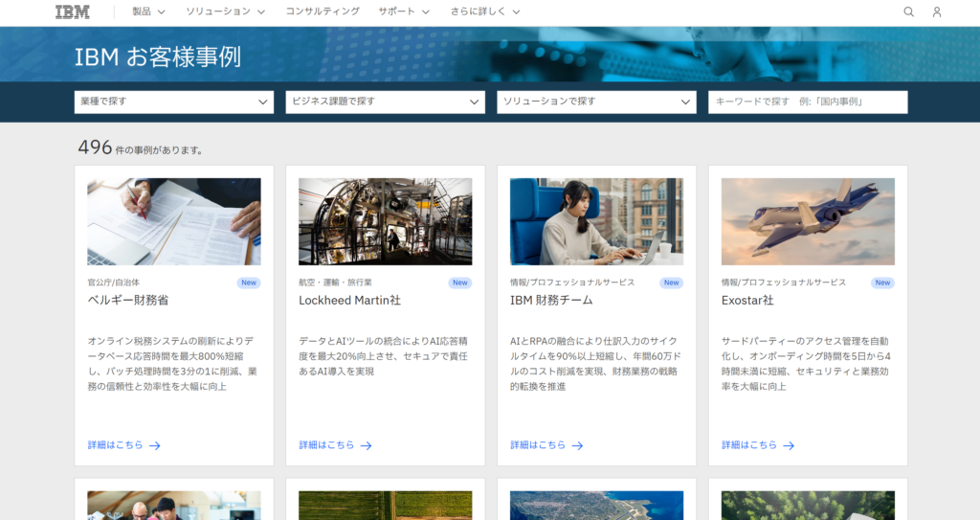Expand さらに詳しく in the header
980x520 pixels.
(x=485, y=11)
